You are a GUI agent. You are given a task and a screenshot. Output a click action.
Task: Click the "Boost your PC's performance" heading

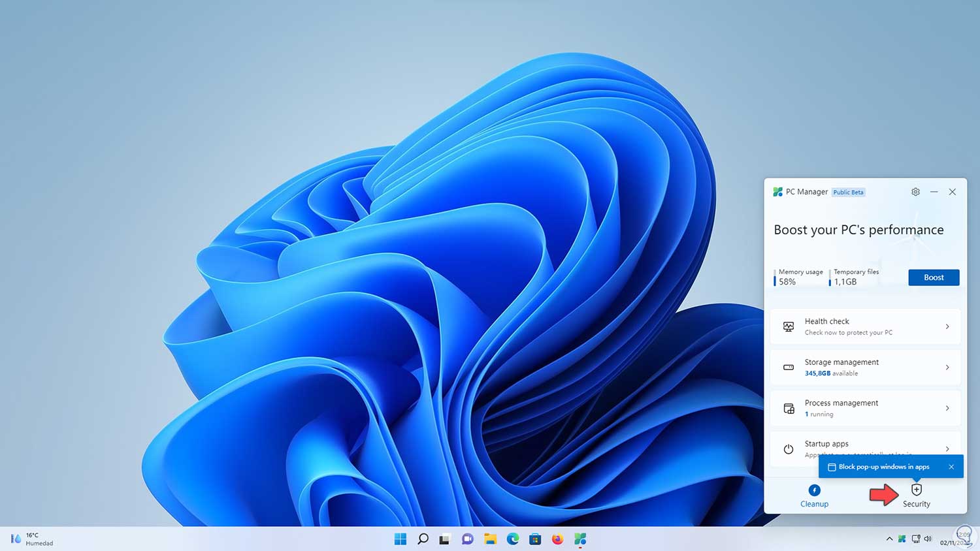[x=858, y=230]
